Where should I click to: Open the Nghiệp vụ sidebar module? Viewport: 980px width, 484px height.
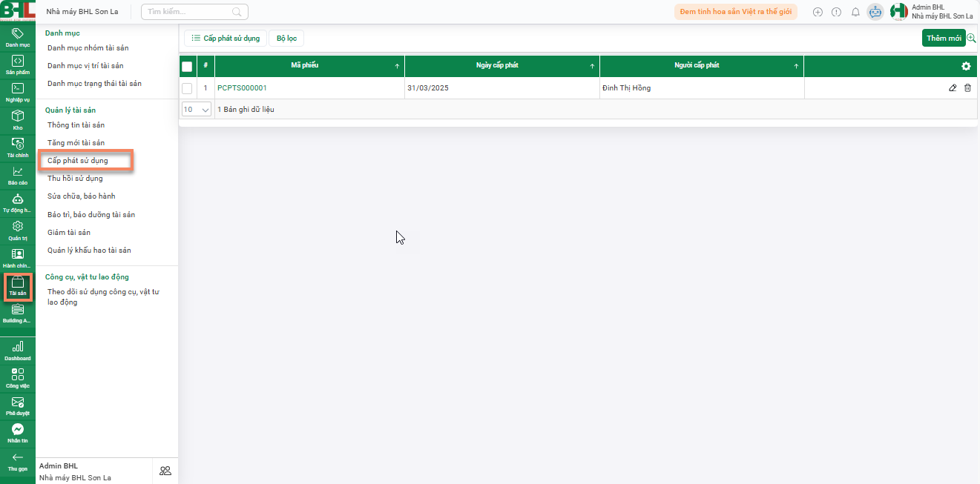point(18,92)
